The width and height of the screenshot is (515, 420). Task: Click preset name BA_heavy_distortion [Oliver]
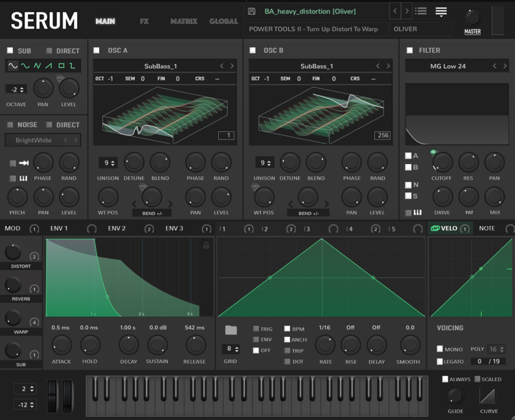(310, 11)
